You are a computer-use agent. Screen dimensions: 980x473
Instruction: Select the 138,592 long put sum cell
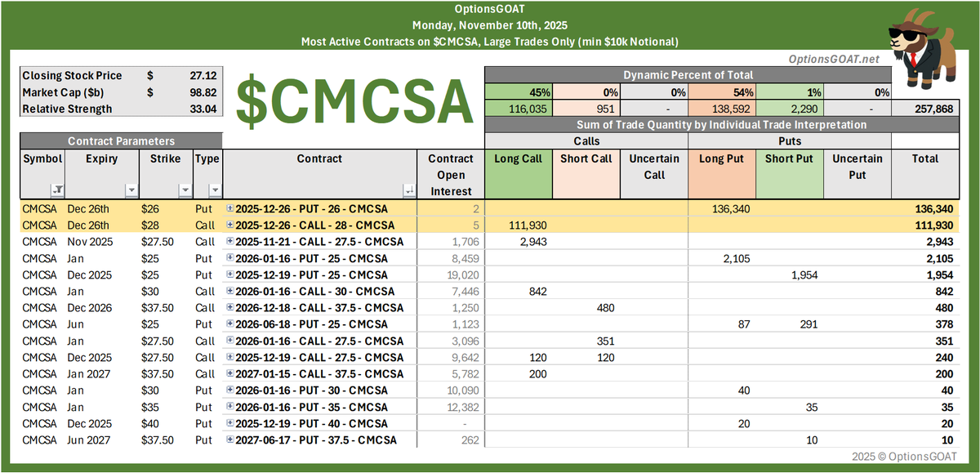722,108
